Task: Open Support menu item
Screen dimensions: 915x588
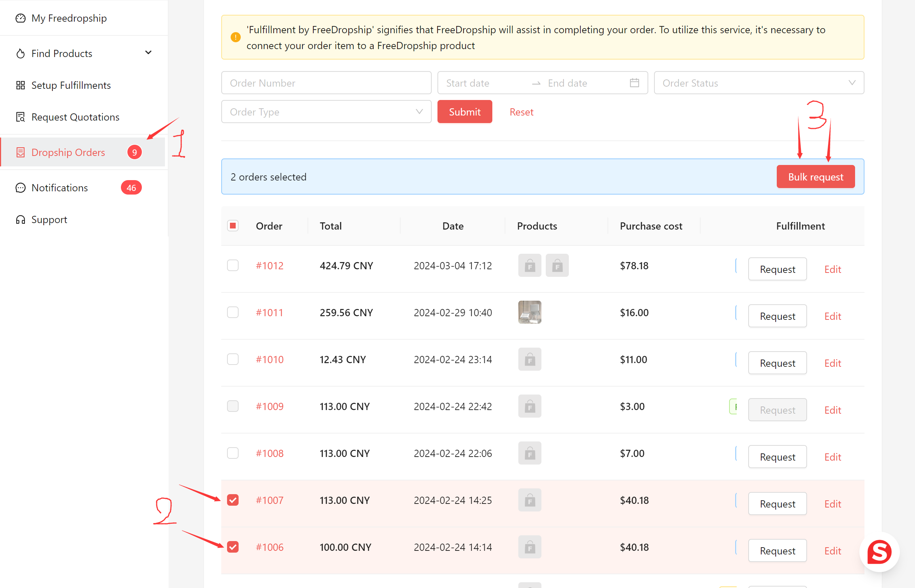Action: click(x=84, y=219)
